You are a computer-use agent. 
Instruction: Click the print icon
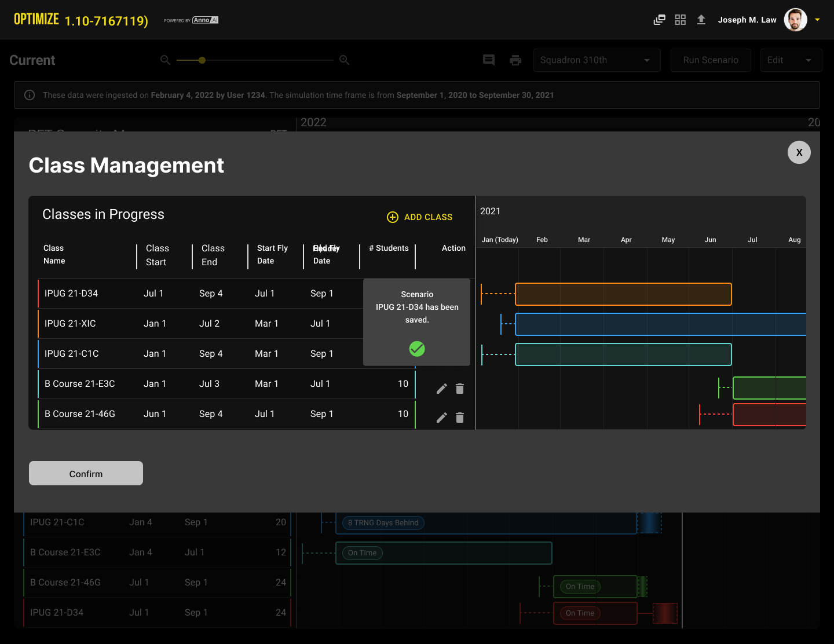tap(515, 60)
